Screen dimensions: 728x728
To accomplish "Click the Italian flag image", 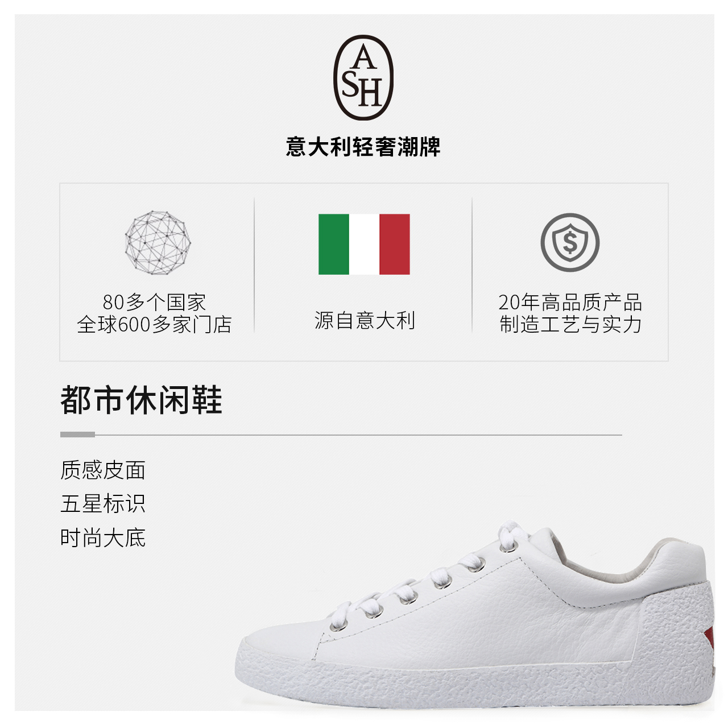I will [x=364, y=245].
